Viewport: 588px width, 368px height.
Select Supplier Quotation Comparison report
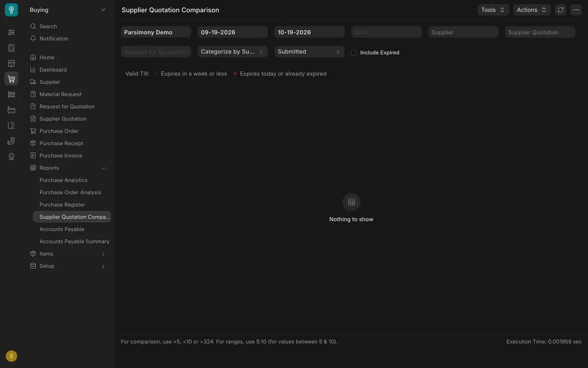[x=72, y=217]
